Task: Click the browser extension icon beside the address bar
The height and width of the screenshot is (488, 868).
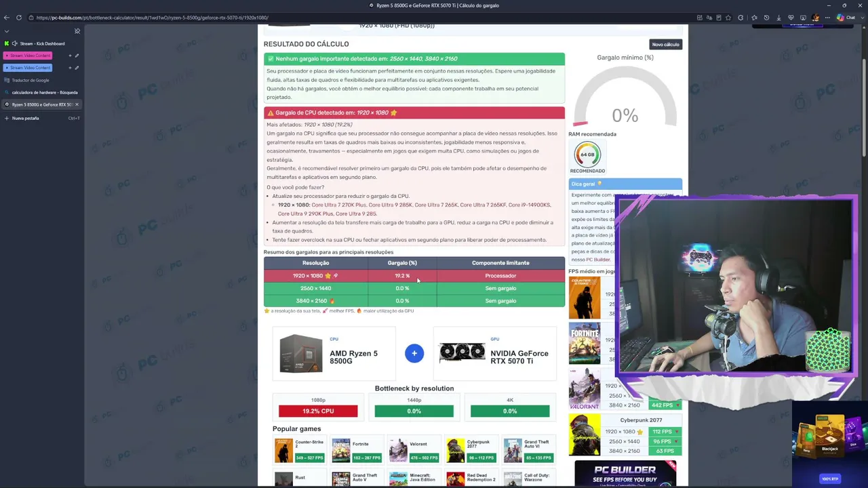Action: coord(741,18)
